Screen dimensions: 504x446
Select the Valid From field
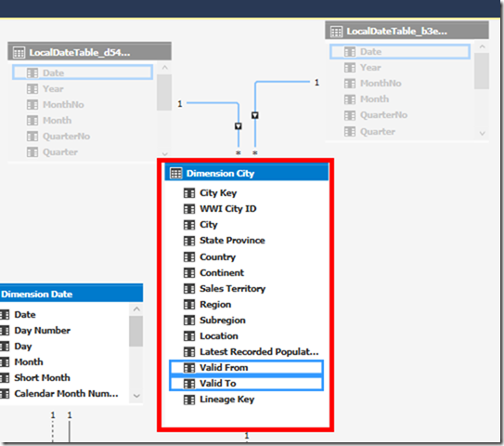tap(247, 367)
